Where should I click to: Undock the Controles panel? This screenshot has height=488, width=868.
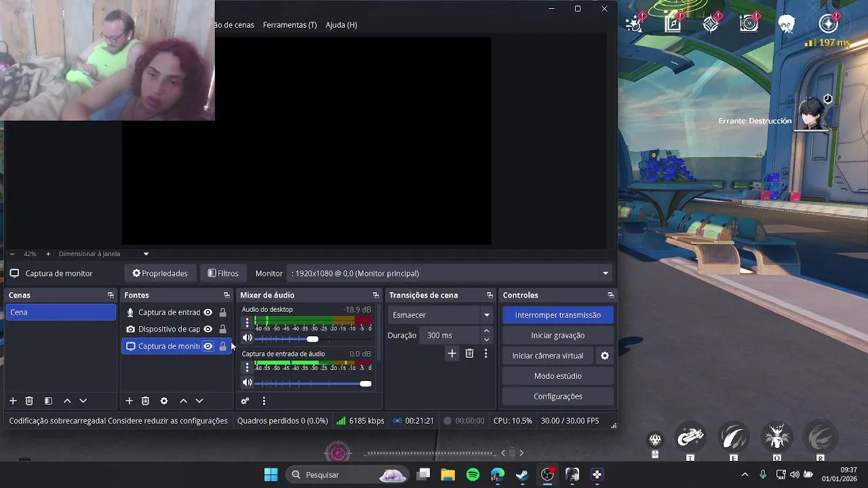[610, 296]
